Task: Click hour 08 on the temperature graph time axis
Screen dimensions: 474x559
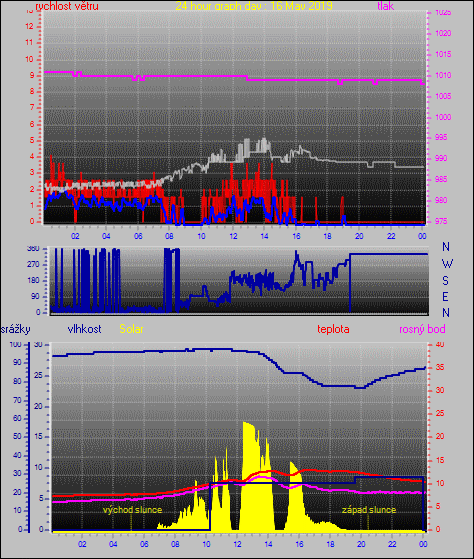Action: tap(175, 544)
